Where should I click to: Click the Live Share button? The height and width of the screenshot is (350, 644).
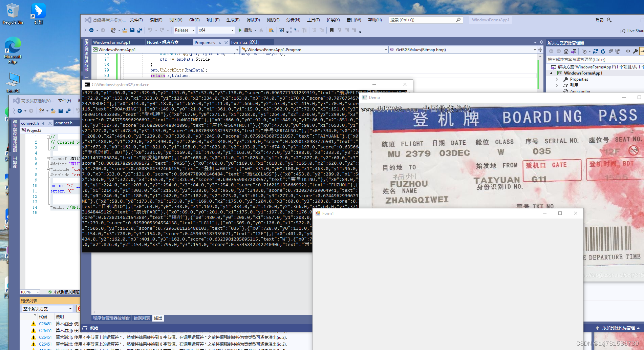(x=632, y=31)
